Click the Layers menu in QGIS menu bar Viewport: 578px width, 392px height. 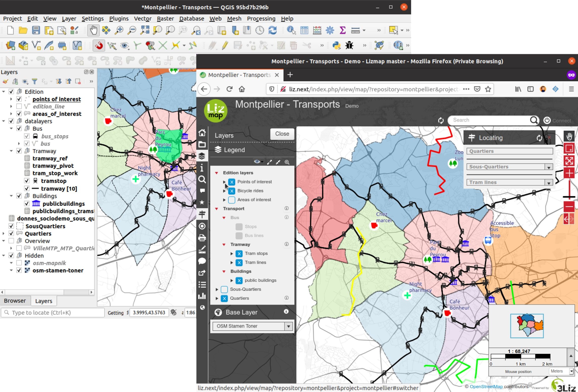click(68, 18)
